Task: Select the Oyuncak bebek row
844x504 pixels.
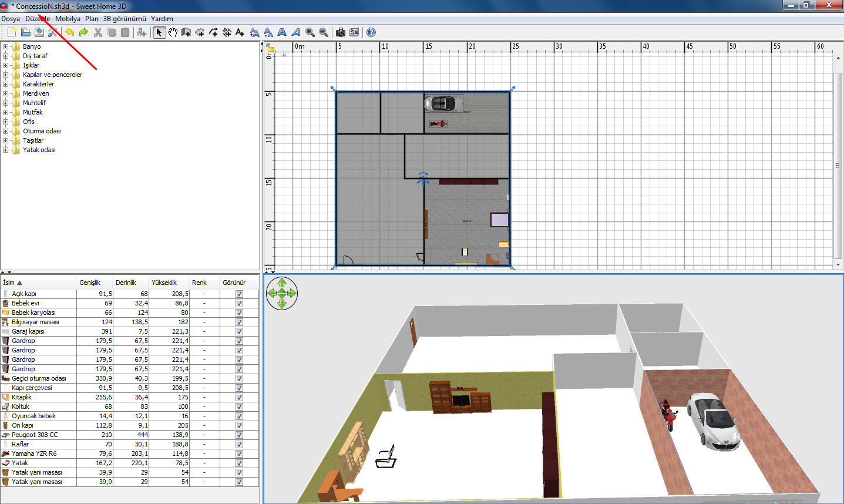Action: pyautogui.click(x=129, y=416)
